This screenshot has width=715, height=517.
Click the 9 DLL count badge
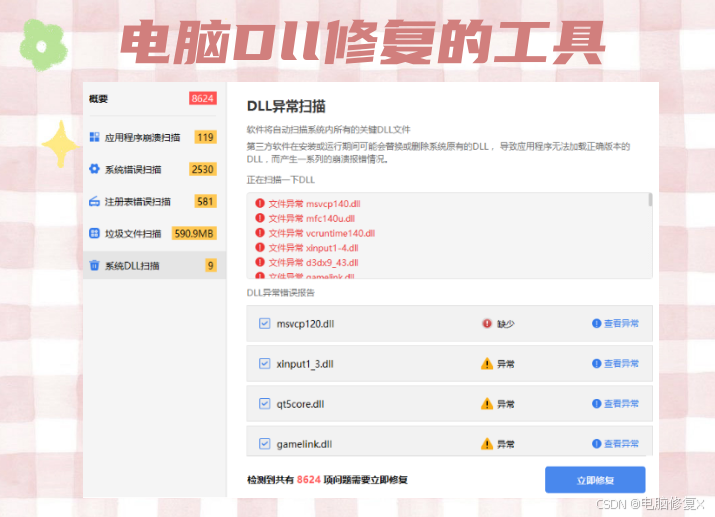point(211,265)
